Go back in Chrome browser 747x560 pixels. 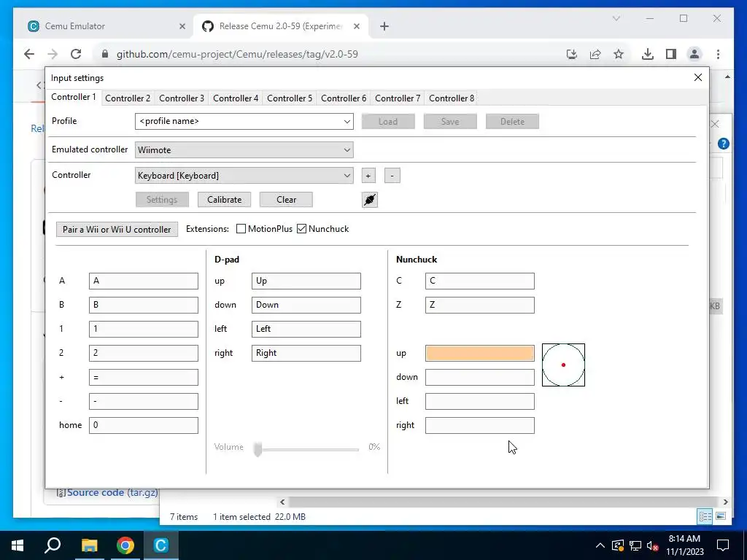tap(29, 54)
